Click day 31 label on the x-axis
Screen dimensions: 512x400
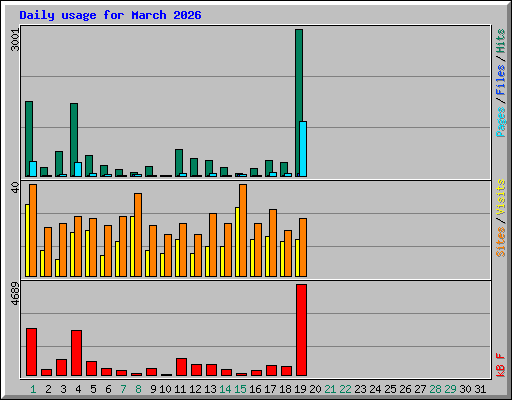(480, 389)
